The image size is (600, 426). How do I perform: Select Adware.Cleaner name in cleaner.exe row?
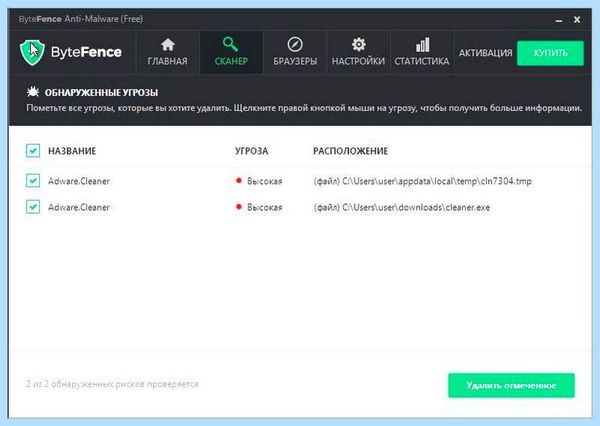pyautogui.click(x=79, y=207)
